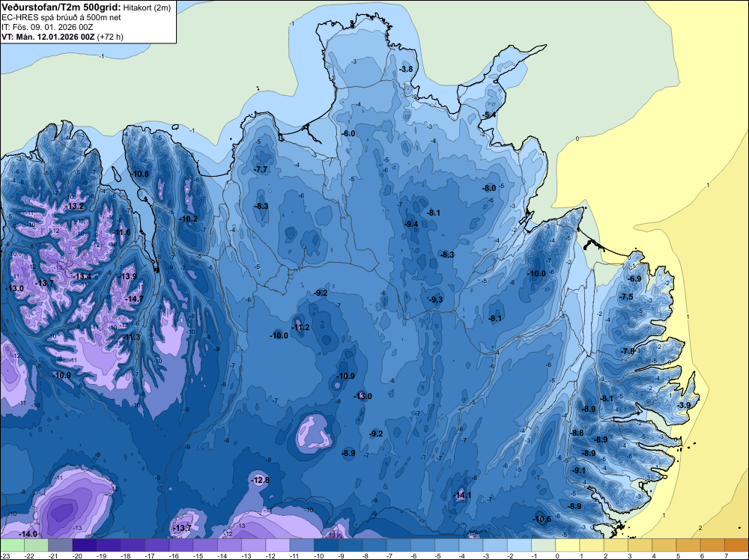The image size is (749, 560).
Task: Click the -7.8 temperature label
Action: (628, 351)
